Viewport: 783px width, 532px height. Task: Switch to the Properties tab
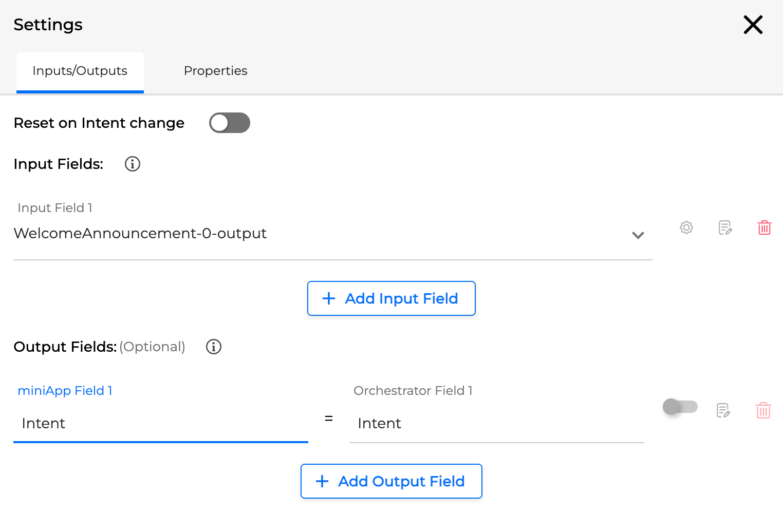click(x=215, y=71)
